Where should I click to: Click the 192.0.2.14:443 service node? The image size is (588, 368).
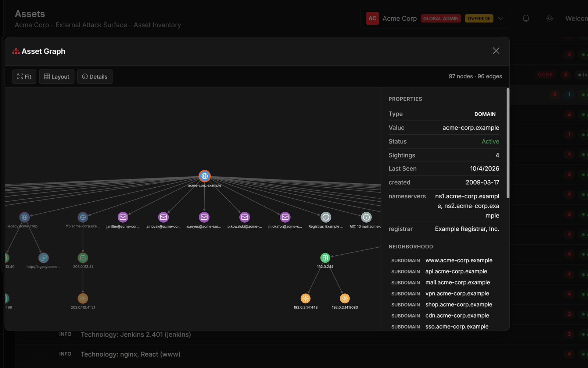305,298
